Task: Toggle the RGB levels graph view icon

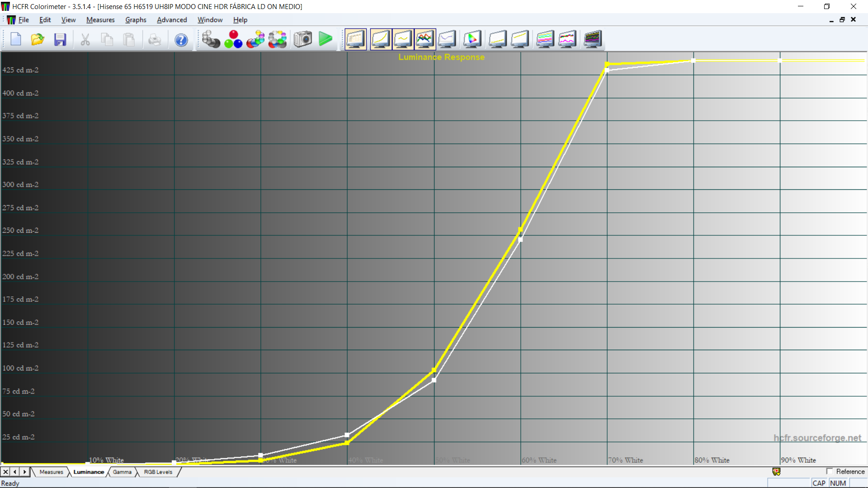Action: (x=425, y=39)
